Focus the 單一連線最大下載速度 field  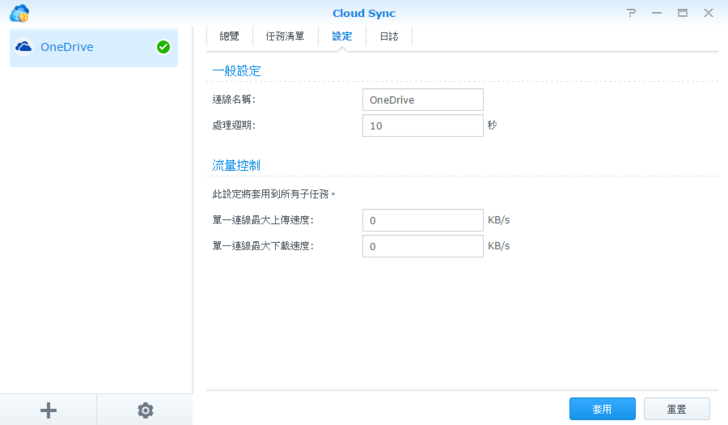pos(422,246)
